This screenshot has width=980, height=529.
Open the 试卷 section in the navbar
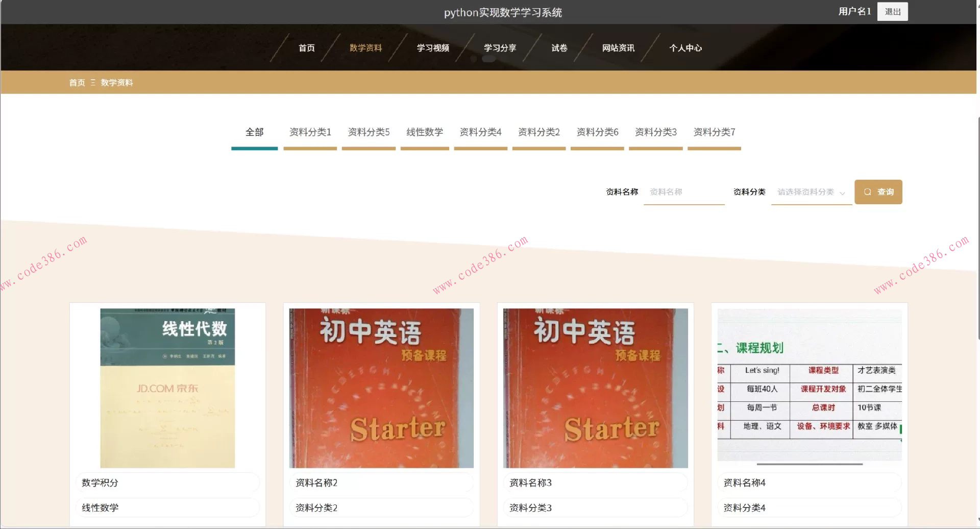coord(558,47)
